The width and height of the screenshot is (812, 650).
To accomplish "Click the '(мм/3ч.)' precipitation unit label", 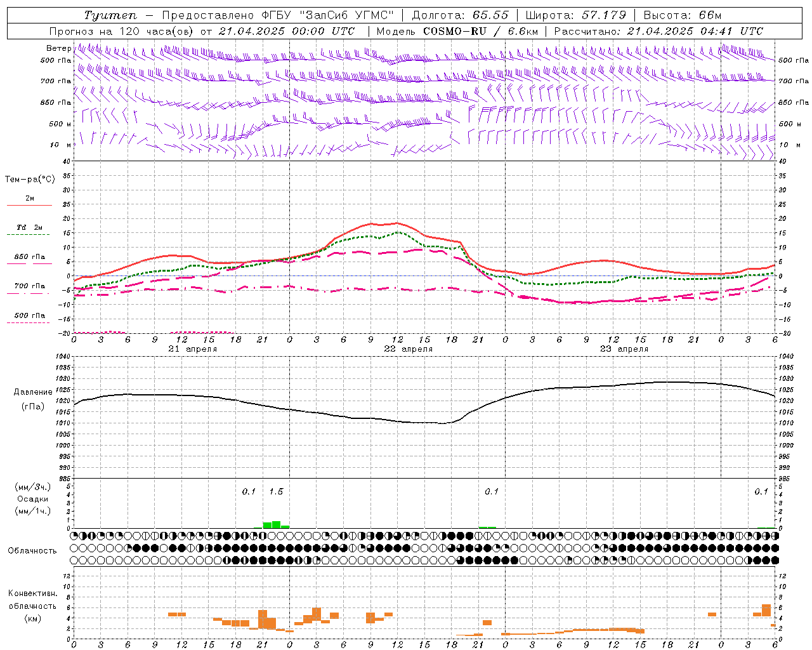I will [32, 487].
